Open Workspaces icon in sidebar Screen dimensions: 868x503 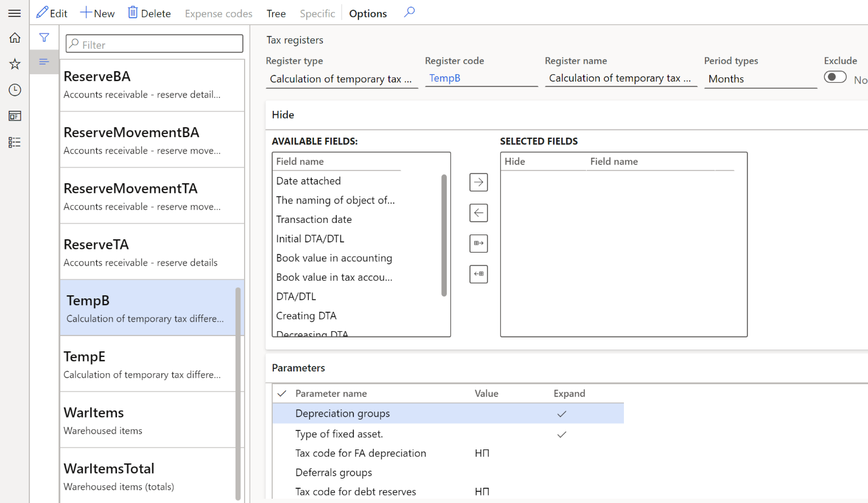pos(15,116)
